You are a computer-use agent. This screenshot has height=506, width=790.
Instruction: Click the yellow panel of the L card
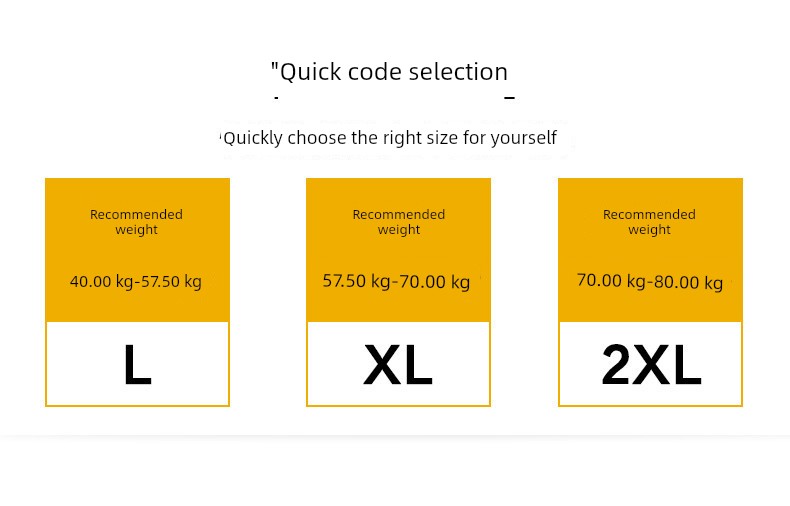138,250
